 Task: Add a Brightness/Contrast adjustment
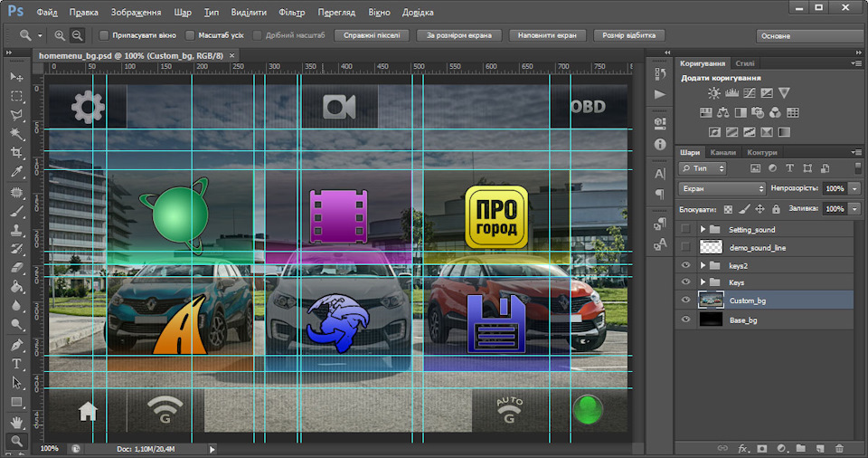[714, 93]
